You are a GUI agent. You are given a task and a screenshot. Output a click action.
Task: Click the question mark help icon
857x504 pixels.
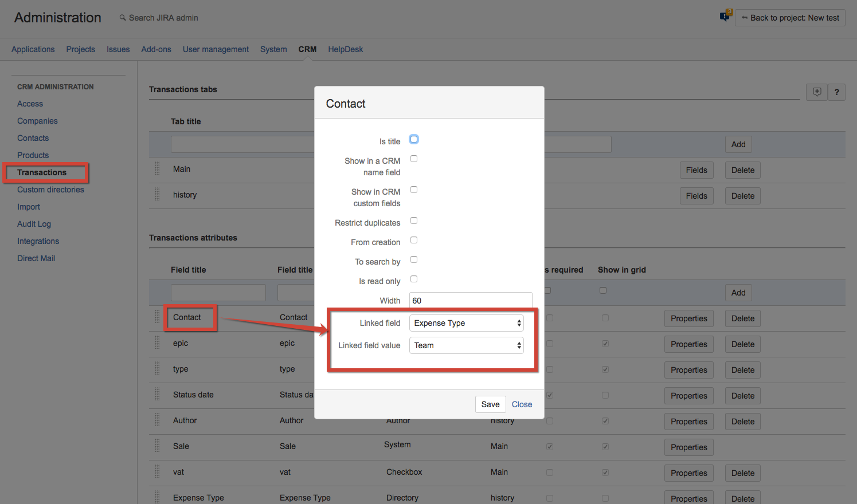tap(836, 92)
